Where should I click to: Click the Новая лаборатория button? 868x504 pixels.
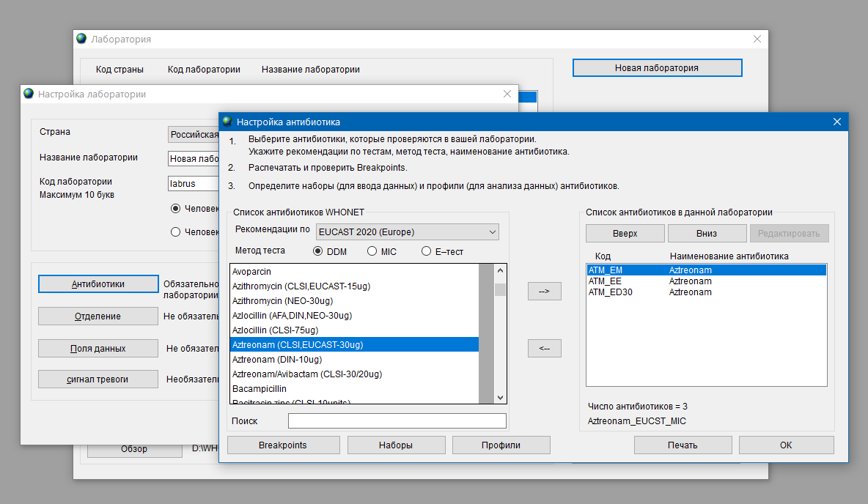pyautogui.click(x=657, y=68)
